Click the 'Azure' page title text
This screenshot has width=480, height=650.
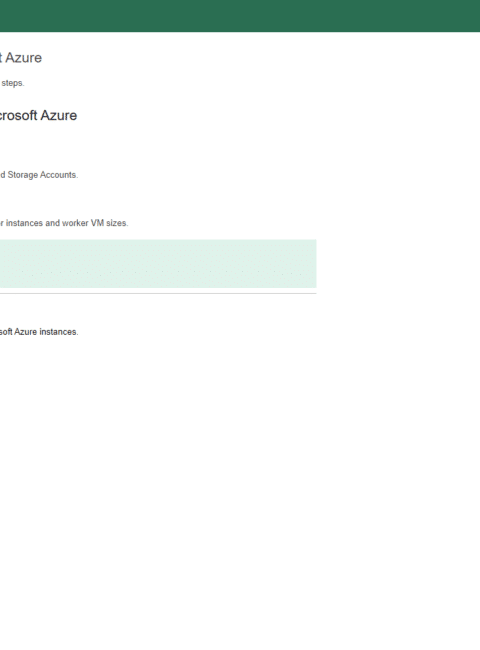click(23, 58)
